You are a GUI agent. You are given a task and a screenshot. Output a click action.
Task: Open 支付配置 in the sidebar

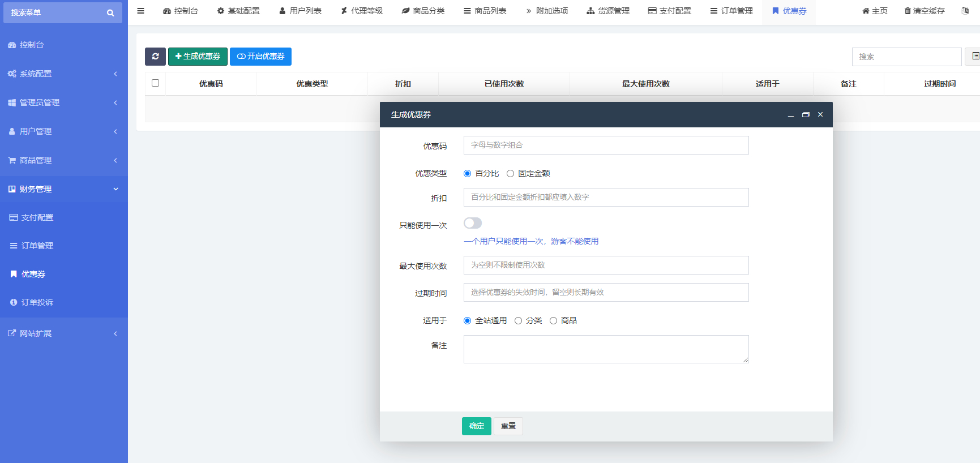tap(37, 217)
